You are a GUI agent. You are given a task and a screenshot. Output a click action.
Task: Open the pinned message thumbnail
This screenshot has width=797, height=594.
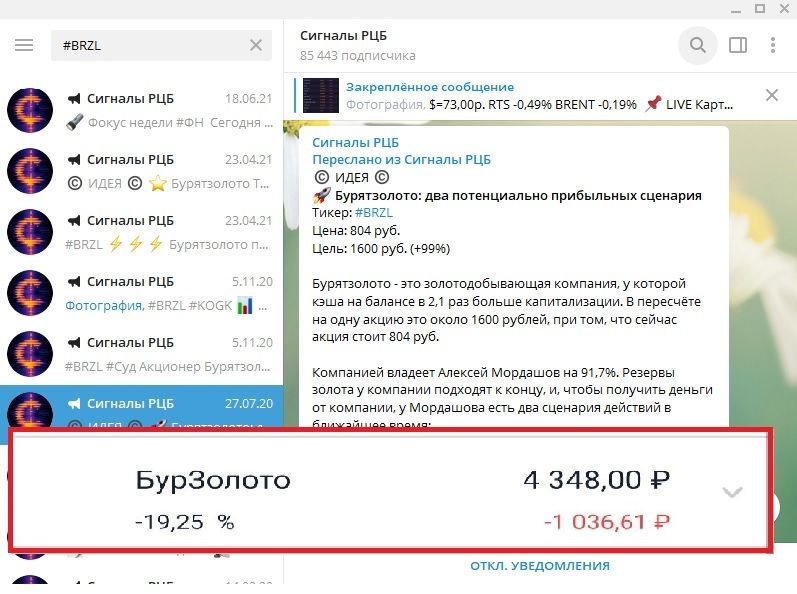click(x=321, y=95)
